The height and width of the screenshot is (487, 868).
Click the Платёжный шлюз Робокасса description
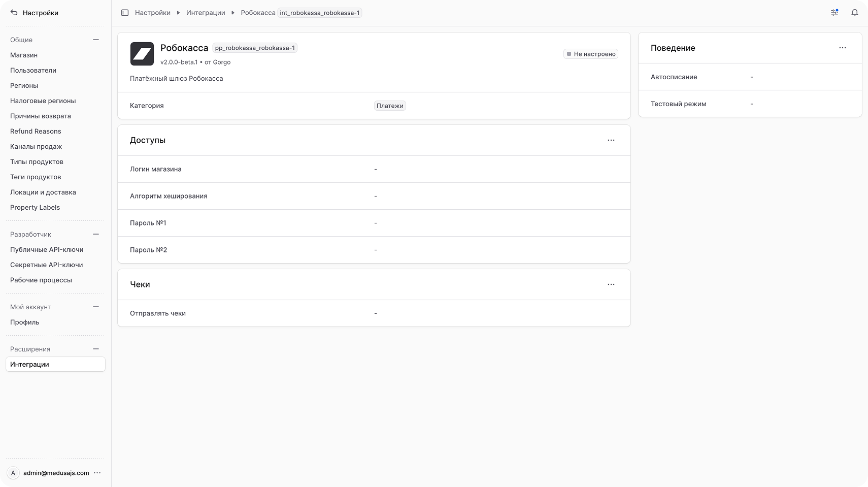177,78
